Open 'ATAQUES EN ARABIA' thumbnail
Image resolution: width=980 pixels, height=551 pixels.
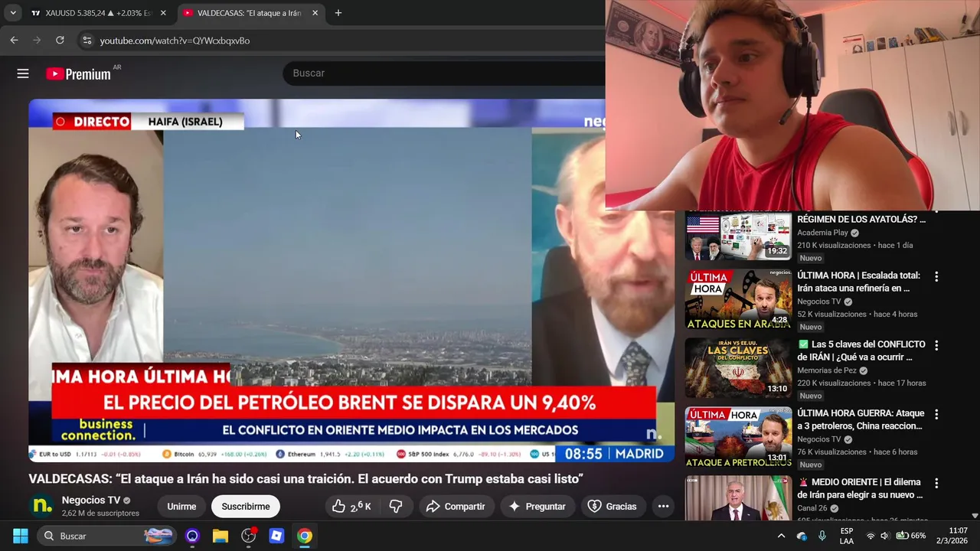(x=738, y=299)
